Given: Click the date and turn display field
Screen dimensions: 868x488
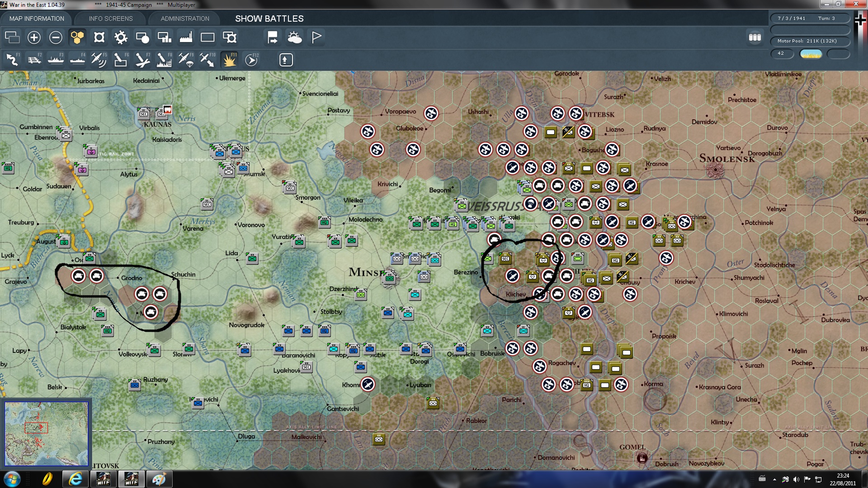Looking at the screenshot, I should 810,19.
